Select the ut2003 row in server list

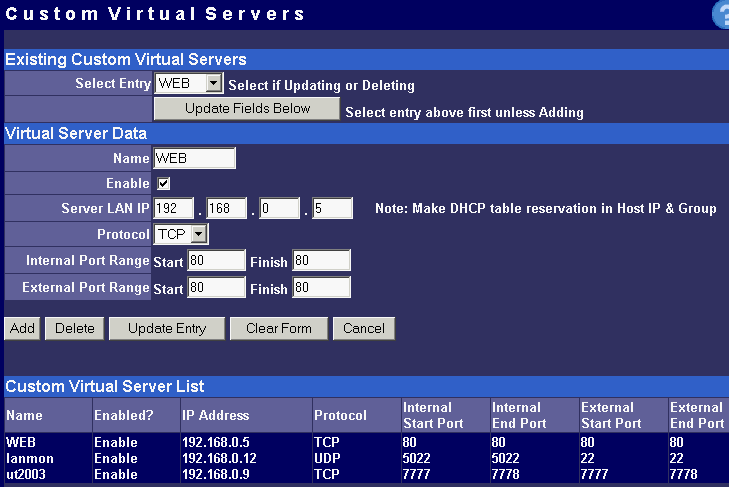click(x=25, y=473)
